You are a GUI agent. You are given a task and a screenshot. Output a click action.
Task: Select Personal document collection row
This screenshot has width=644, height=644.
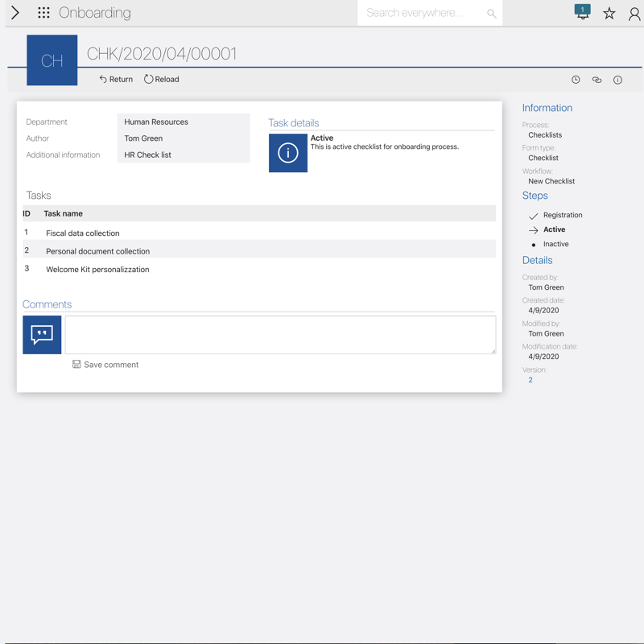coord(97,251)
